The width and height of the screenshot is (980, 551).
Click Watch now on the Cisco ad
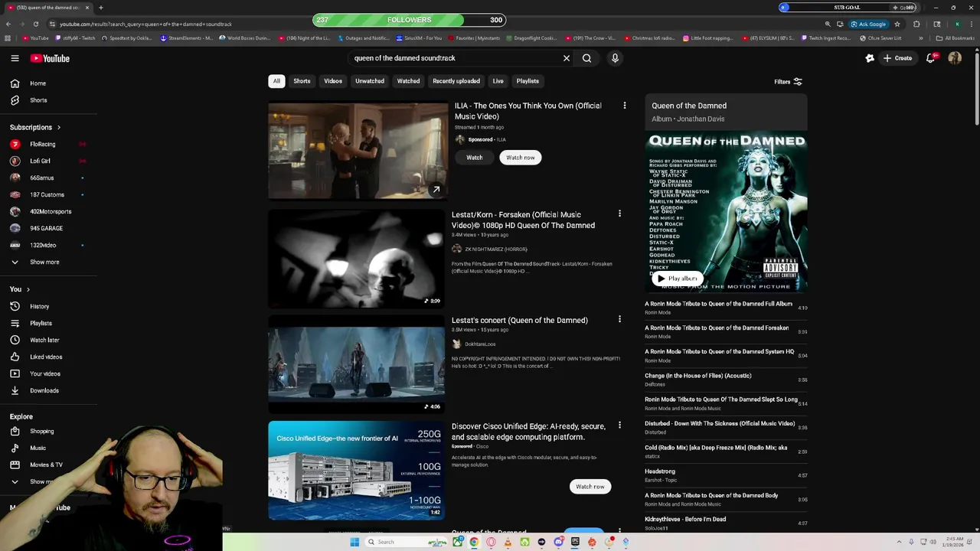click(x=590, y=487)
